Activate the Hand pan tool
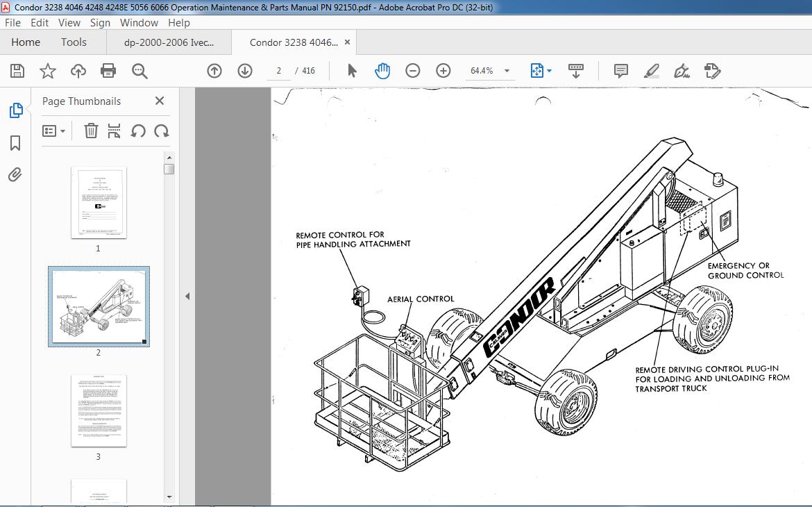The width and height of the screenshot is (812, 507). click(382, 71)
